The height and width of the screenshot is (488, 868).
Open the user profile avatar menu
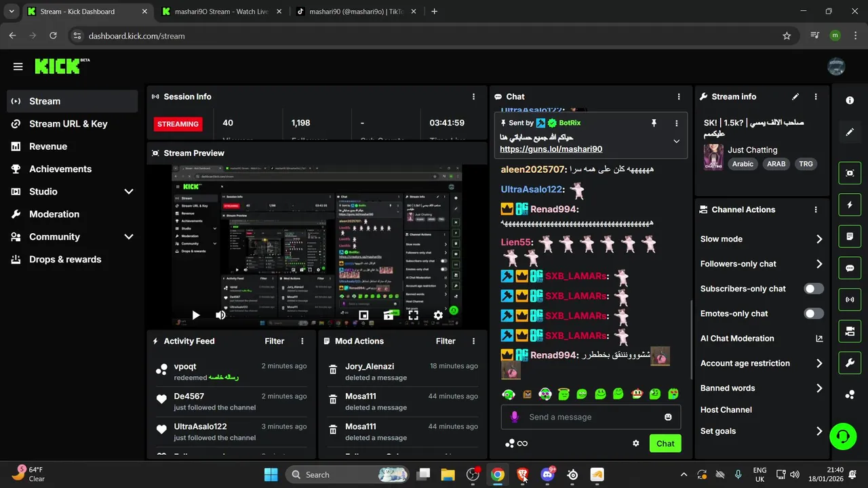click(836, 66)
